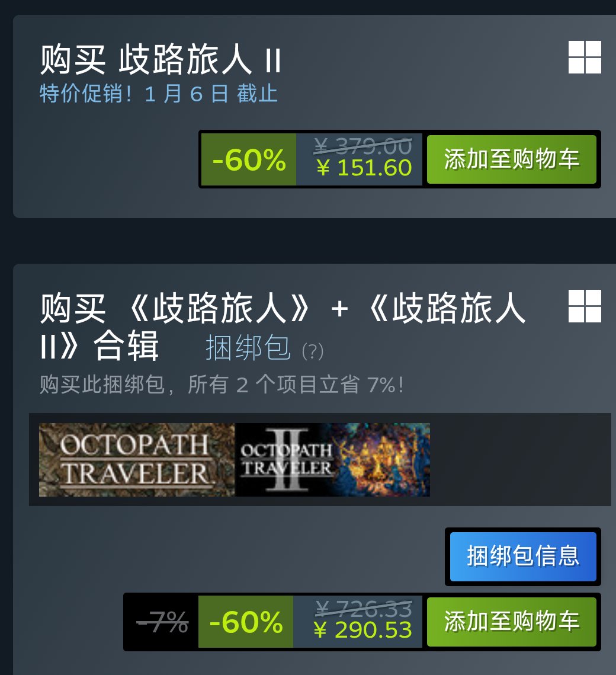
Task: Click the original price ¥379.00
Action: (x=363, y=146)
